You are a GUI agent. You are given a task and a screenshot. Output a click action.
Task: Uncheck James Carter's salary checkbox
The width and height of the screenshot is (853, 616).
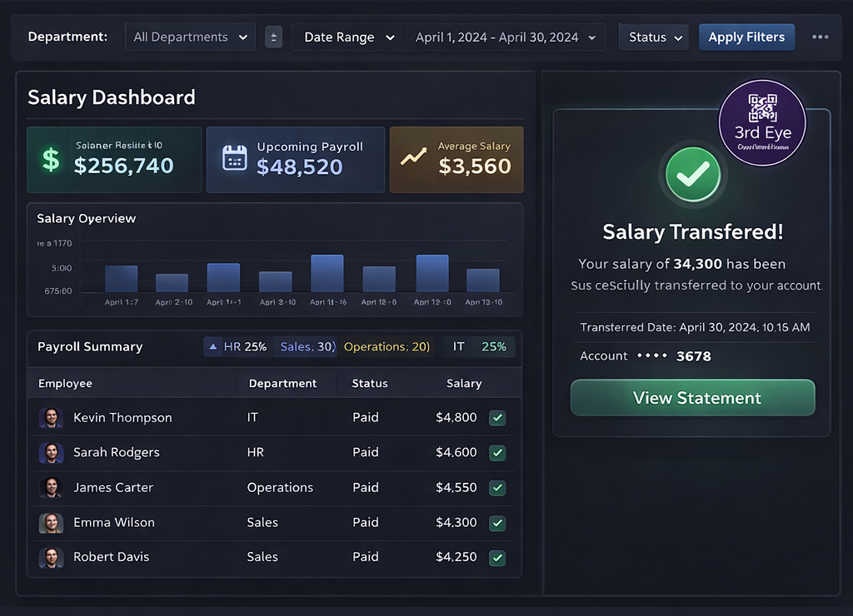coord(497,488)
